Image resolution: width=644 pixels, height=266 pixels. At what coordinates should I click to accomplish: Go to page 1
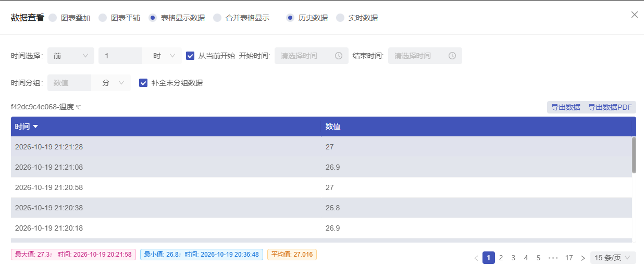pyautogui.click(x=489, y=258)
